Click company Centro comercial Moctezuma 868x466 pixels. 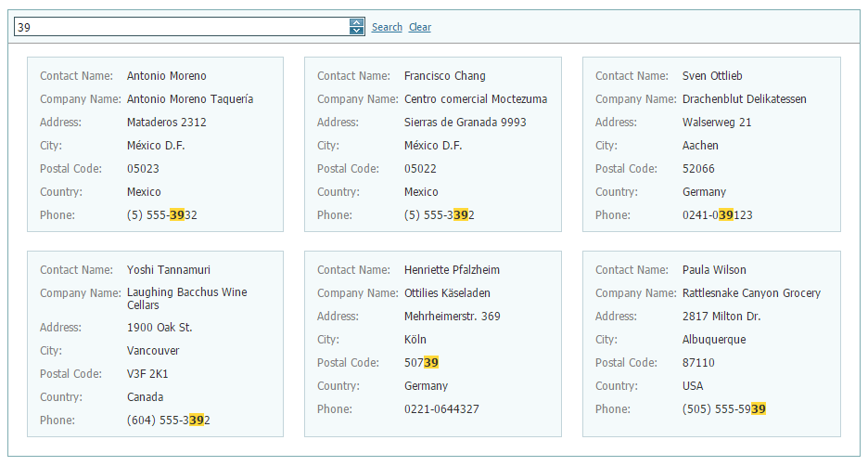(476, 99)
